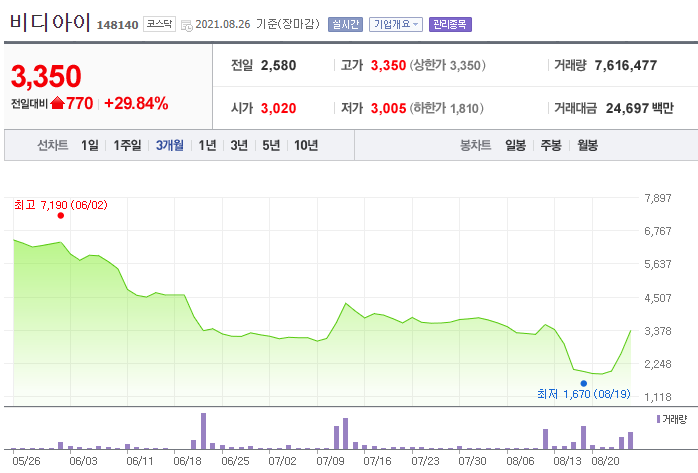Screen dimensions: 698x473
Task: Select the 5년 line chart tab
Action: tap(271, 145)
